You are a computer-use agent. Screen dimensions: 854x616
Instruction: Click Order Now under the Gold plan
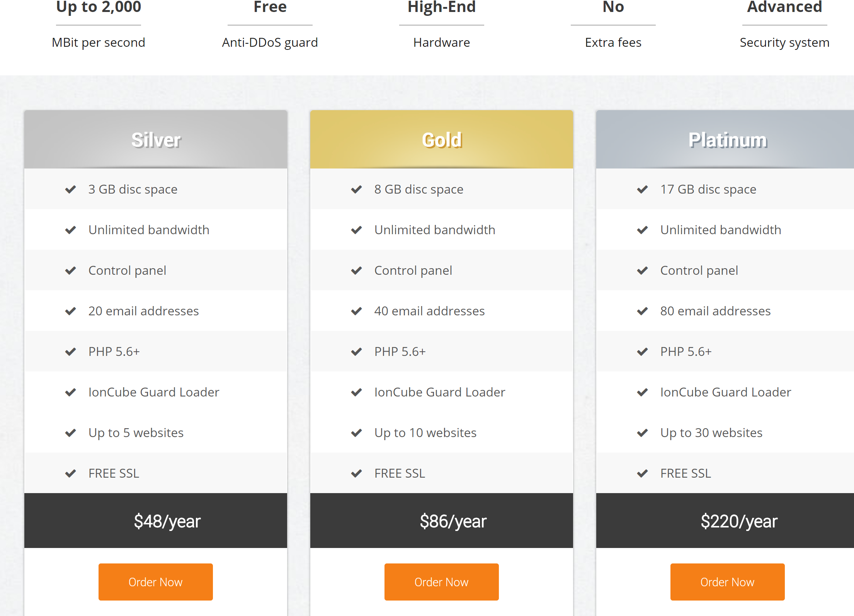coord(441,582)
